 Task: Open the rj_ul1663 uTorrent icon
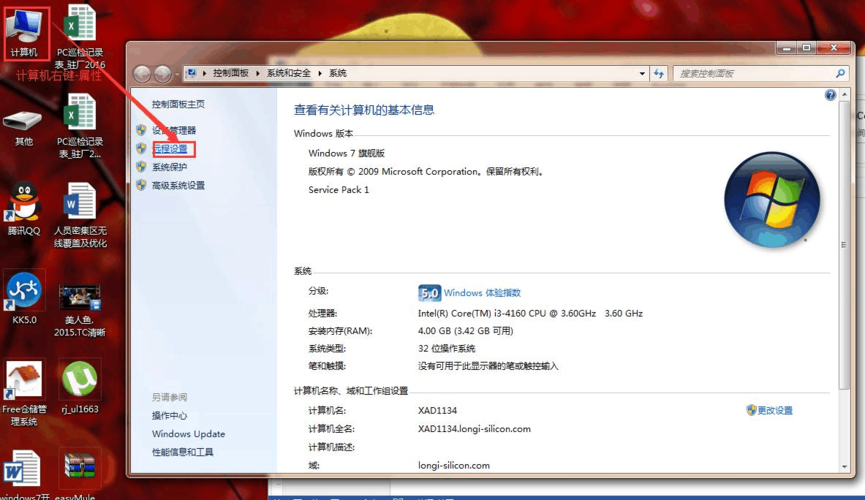(80, 382)
